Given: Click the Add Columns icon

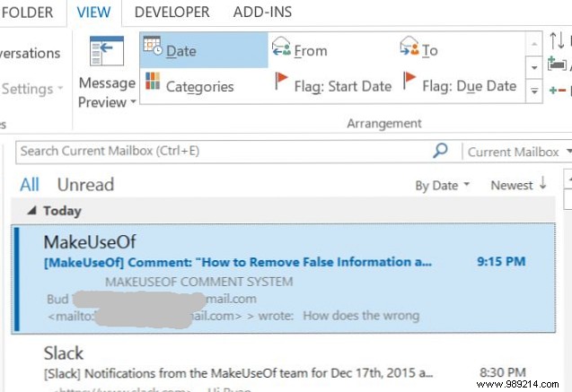Looking at the screenshot, I should pyautogui.click(x=557, y=64).
